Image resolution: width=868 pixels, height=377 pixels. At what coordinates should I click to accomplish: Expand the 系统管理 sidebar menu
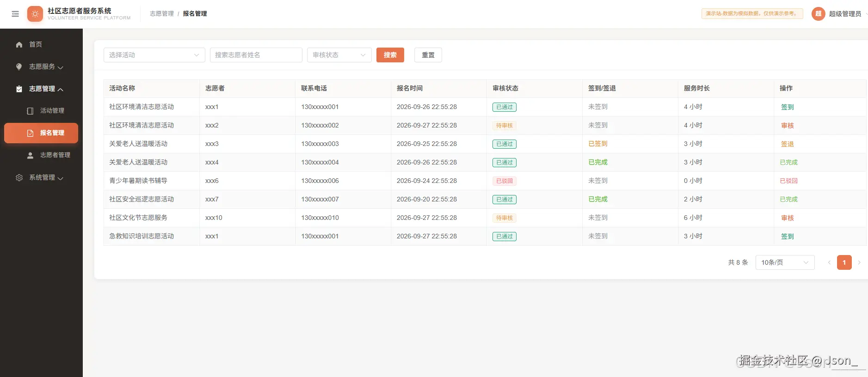click(x=41, y=177)
